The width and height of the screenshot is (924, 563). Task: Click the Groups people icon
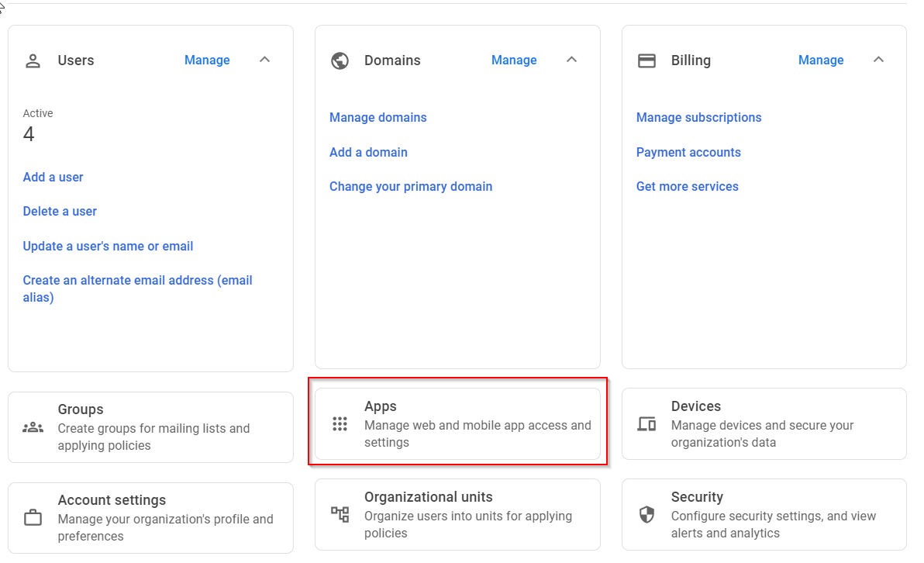click(33, 427)
